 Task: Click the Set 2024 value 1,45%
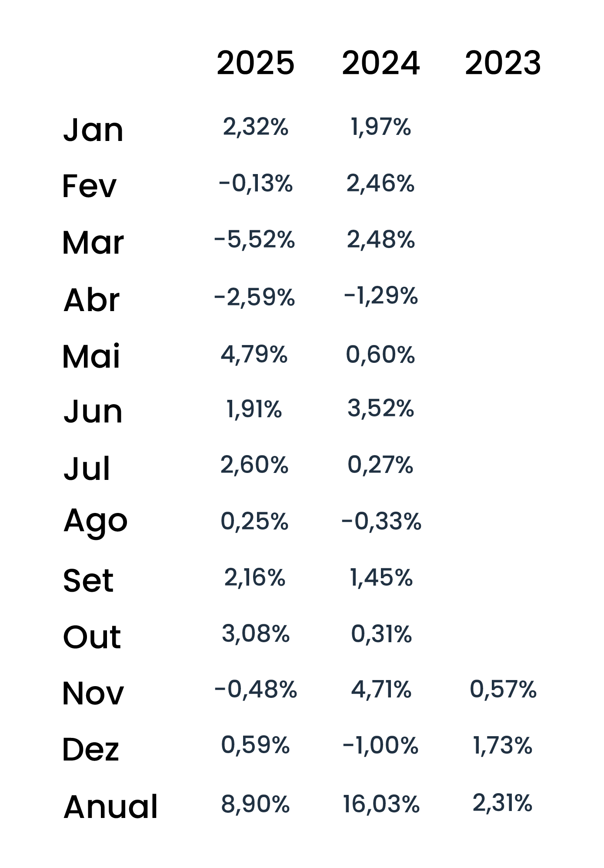point(381,578)
